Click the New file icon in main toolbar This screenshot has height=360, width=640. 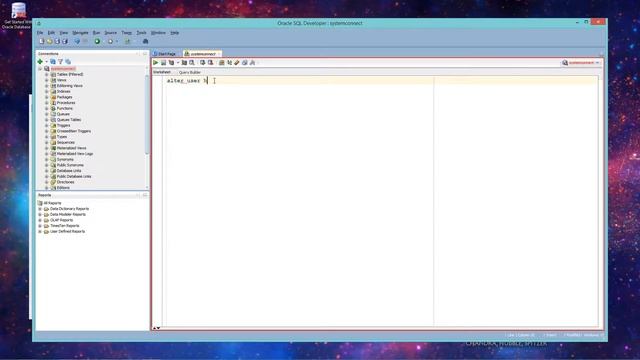coord(42,41)
